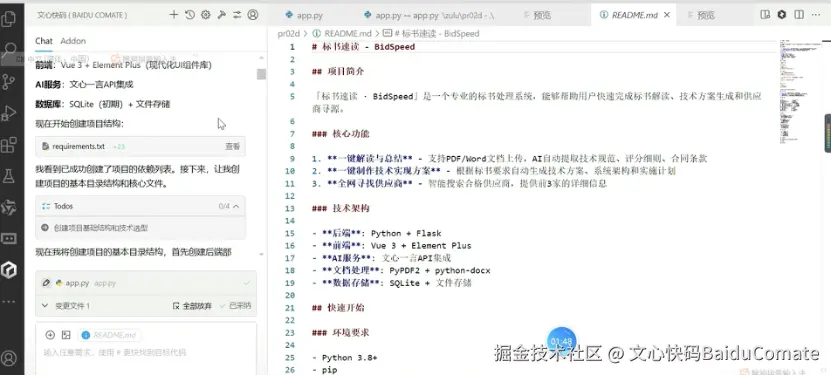Click heading line 项目简介 in editor

click(x=338, y=72)
